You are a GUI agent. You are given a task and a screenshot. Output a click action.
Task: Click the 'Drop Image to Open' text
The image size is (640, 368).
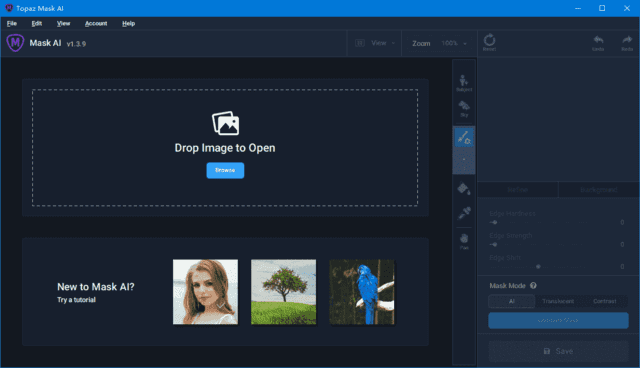coord(225,148)
